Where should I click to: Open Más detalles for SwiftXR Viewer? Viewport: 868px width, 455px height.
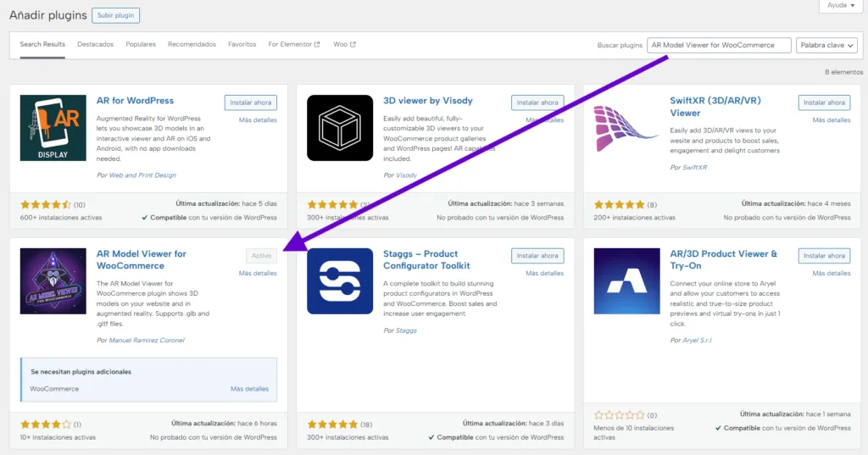coord(832,120)
